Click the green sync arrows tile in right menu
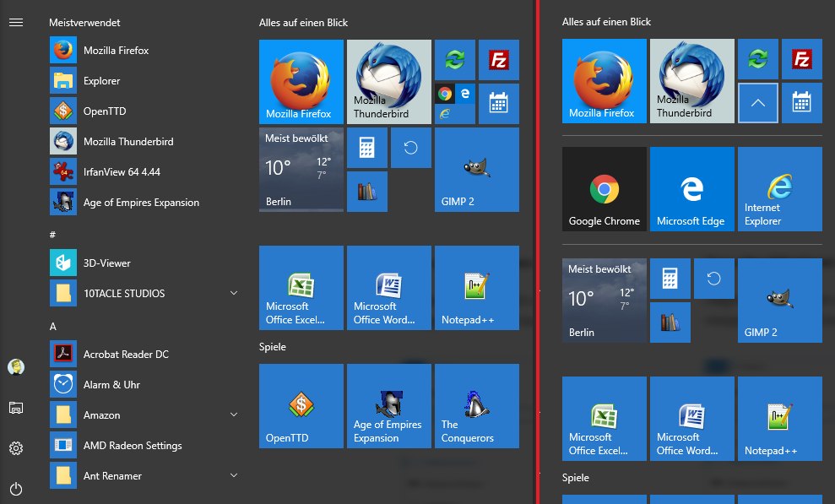The image size is (835, 504). (758, 59)
